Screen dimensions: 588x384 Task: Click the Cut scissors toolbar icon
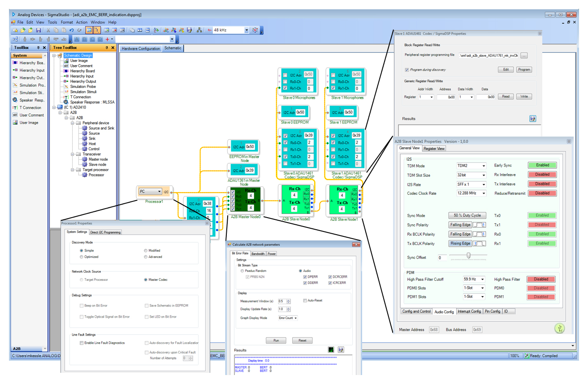49,30
